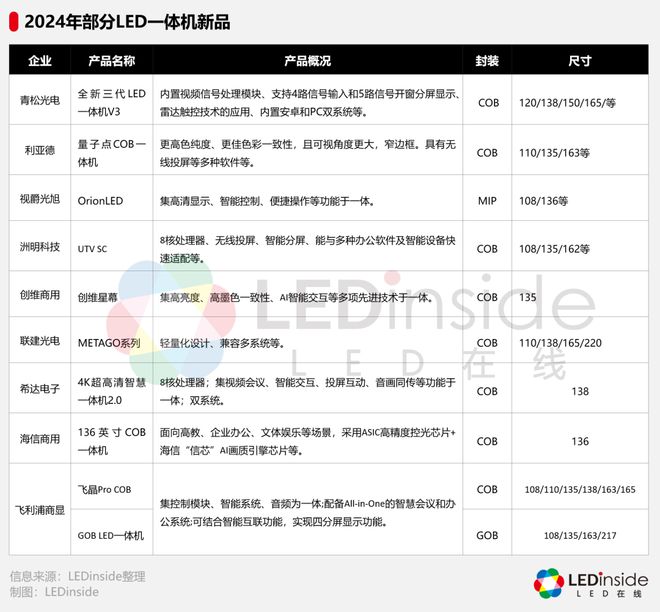
Task: Click the overview starting "面向高教"
Action: tap(308, 441)
